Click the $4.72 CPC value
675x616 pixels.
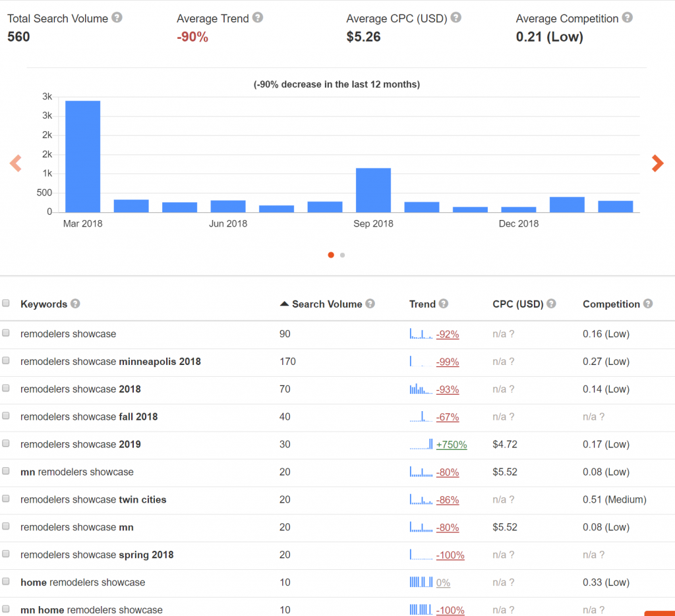(x=505, y=444)
